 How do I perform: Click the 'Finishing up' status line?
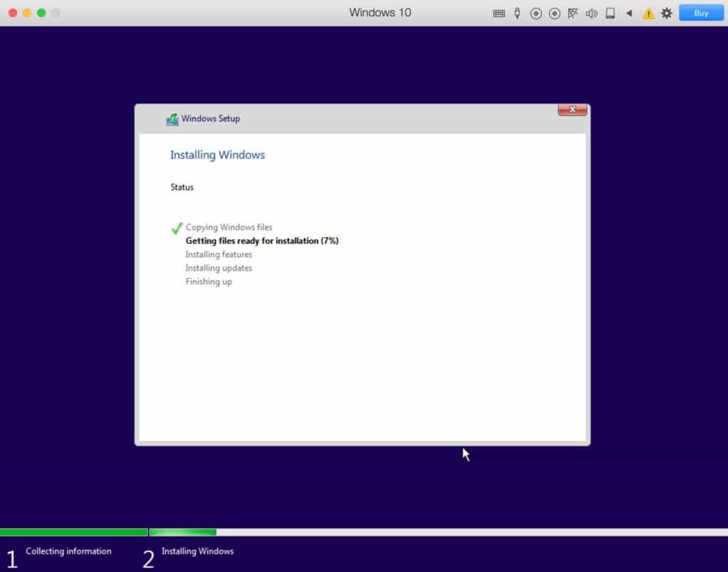(208, 282)
